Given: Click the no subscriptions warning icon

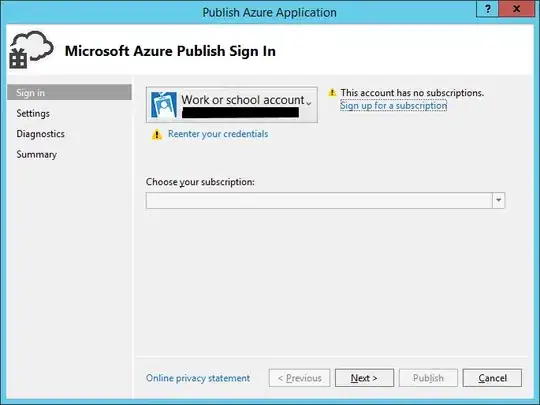Looking at the screenshot, I should (x=332, y=93).
